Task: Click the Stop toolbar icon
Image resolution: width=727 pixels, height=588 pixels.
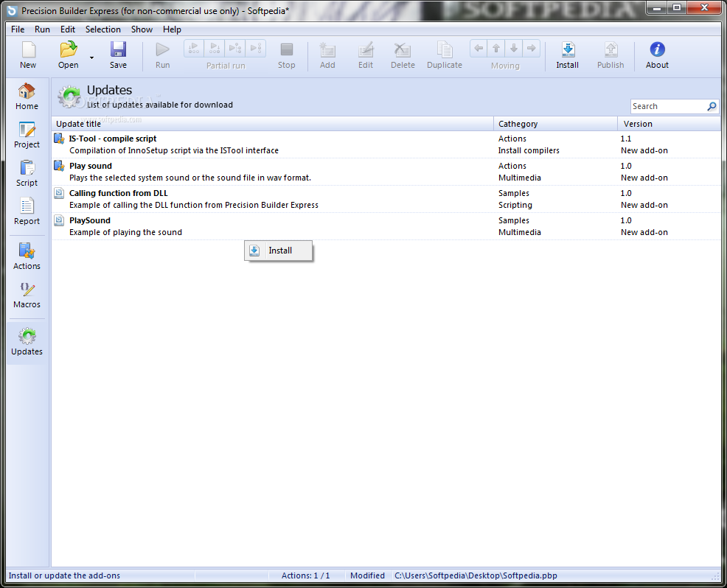Action: click(x=287, y=49)
